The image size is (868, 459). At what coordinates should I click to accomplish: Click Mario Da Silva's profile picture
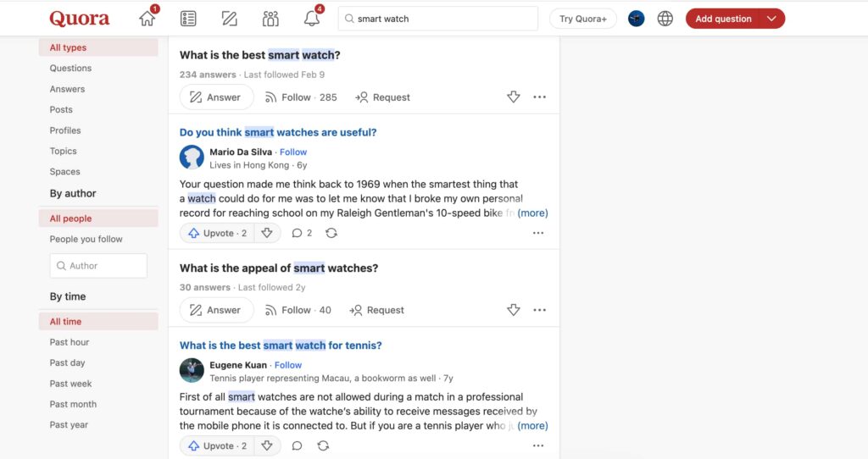[x=192, y=157]
